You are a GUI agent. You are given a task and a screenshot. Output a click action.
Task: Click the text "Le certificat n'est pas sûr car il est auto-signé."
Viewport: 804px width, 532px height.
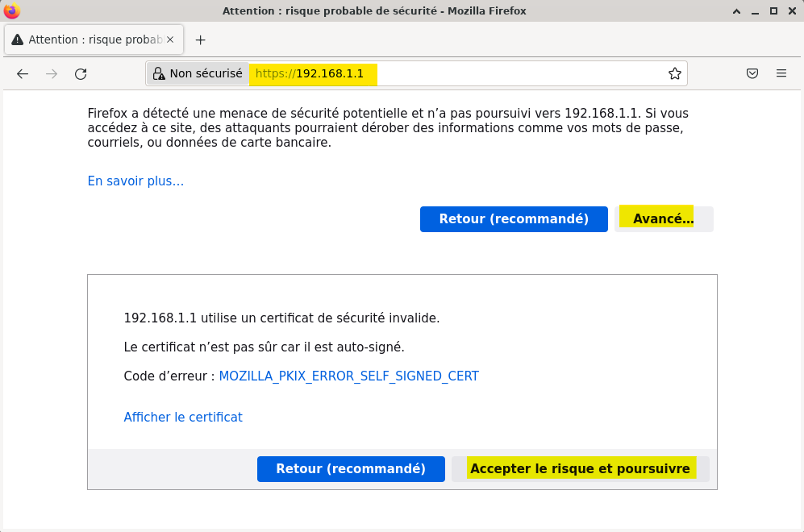pyautogui.click(x=264, y=347)
